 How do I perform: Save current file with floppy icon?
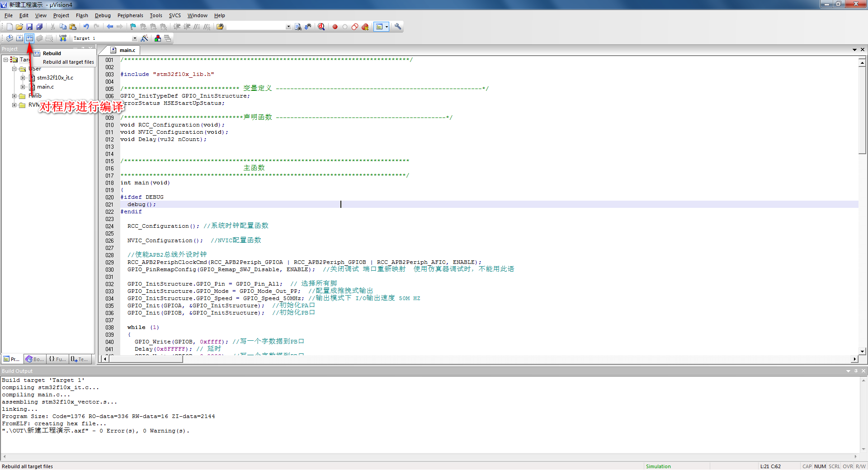29,27
